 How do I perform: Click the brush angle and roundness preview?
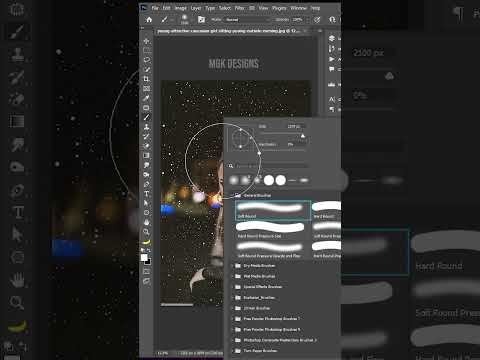[x=241, y=137]
